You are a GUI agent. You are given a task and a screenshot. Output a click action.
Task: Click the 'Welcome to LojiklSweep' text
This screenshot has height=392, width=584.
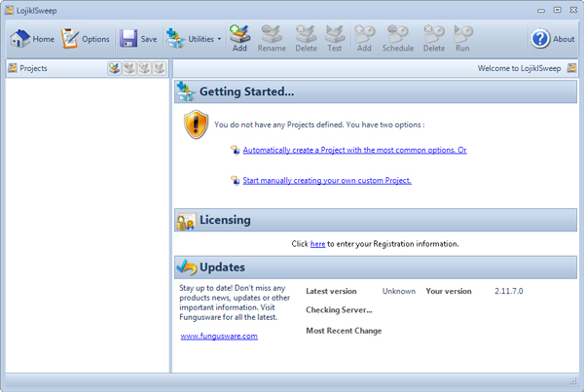[519, 68]
